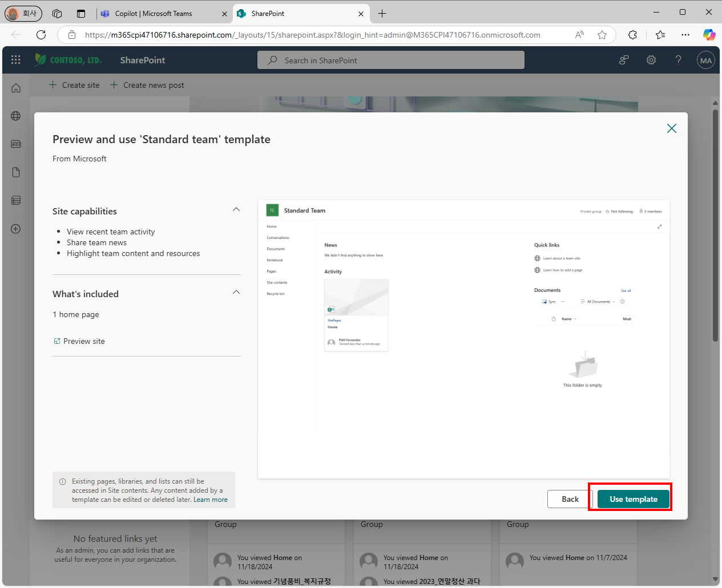The width and height of the screenshot is (722, 588).
Task: Click the 'From Microsoft' subtitle text
Action: click(79, 159)
